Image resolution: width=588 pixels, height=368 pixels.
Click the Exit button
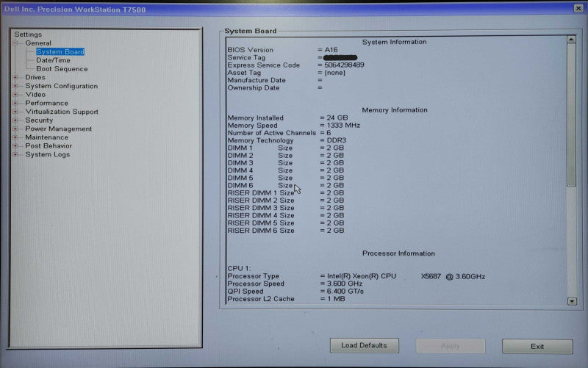click(537, 347)
